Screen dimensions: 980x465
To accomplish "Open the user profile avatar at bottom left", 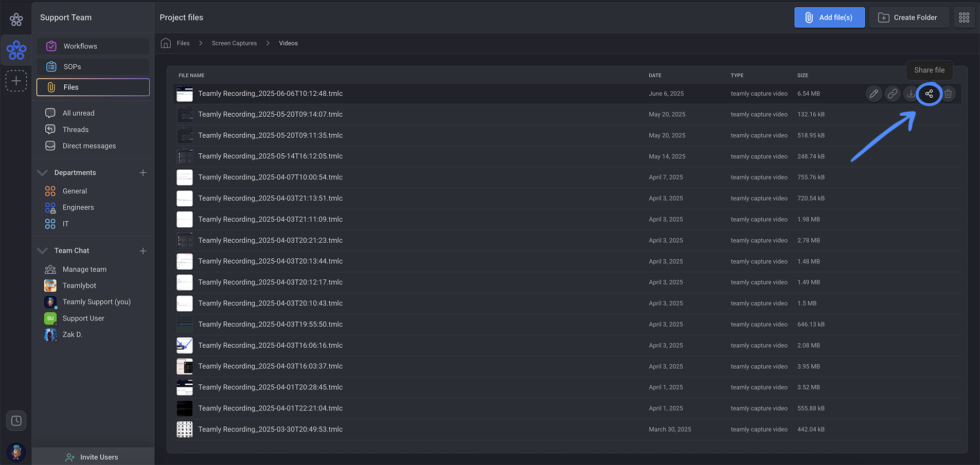I will pos(16,452).
